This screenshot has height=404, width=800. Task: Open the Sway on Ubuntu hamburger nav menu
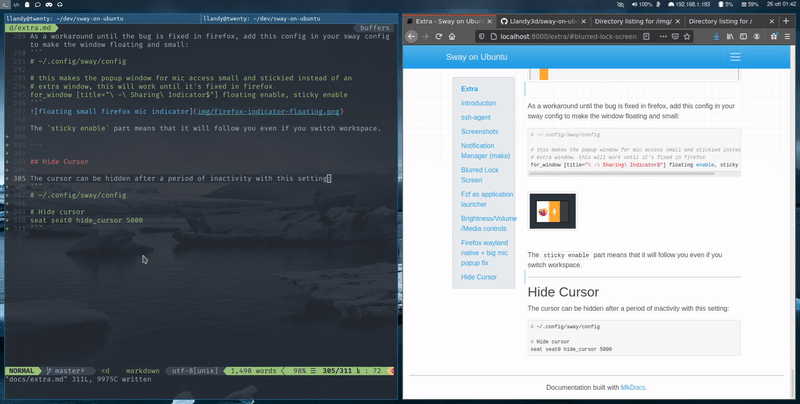point(735,57)
